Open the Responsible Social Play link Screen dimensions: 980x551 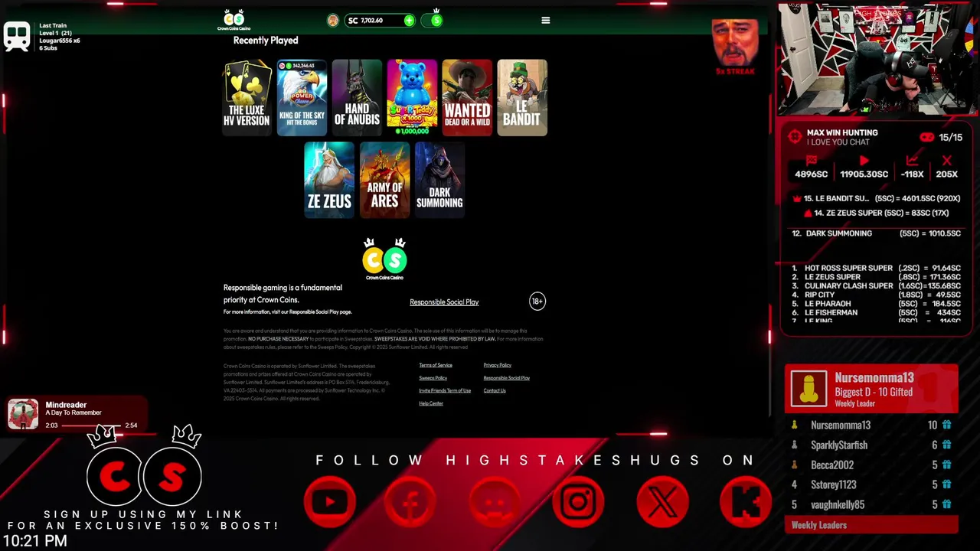click(x=444, y=302)
